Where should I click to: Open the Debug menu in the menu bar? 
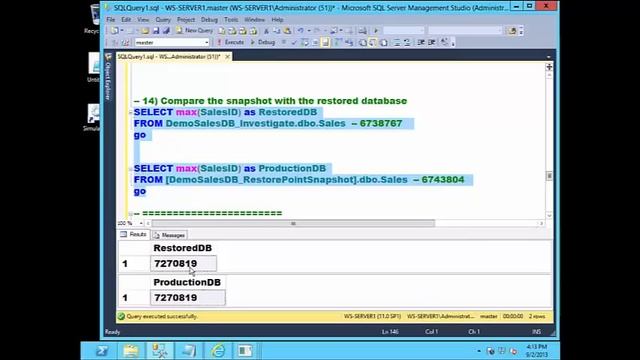[x=209, y=19]
